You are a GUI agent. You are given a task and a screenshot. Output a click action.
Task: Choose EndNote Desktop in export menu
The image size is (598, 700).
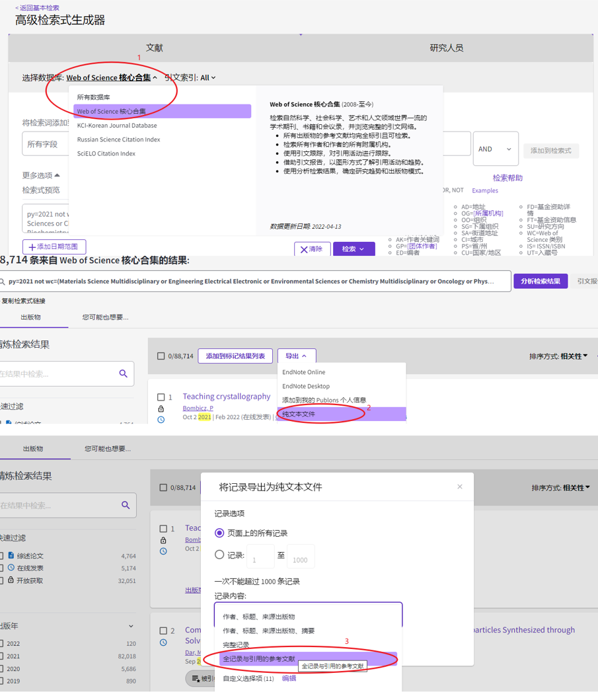342,386
